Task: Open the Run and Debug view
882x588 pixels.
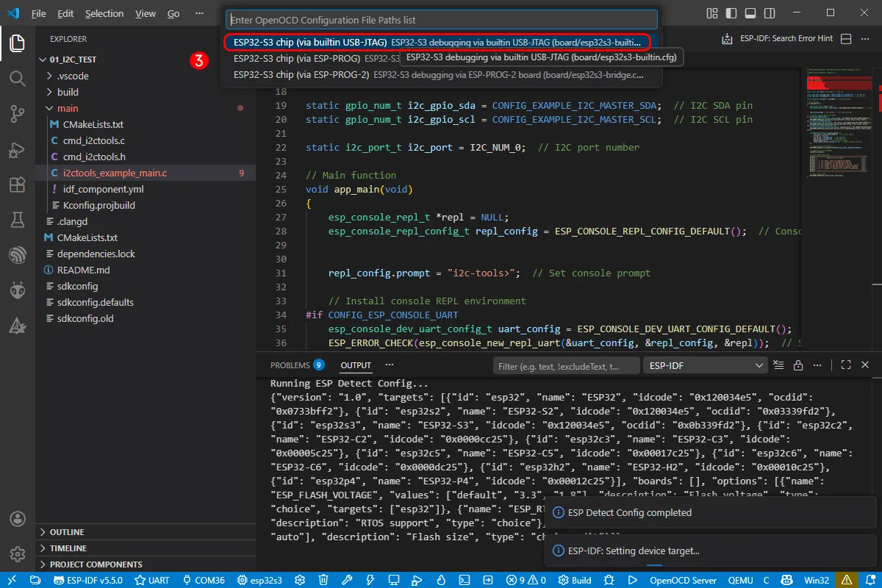Action: [x=18, y=151]
